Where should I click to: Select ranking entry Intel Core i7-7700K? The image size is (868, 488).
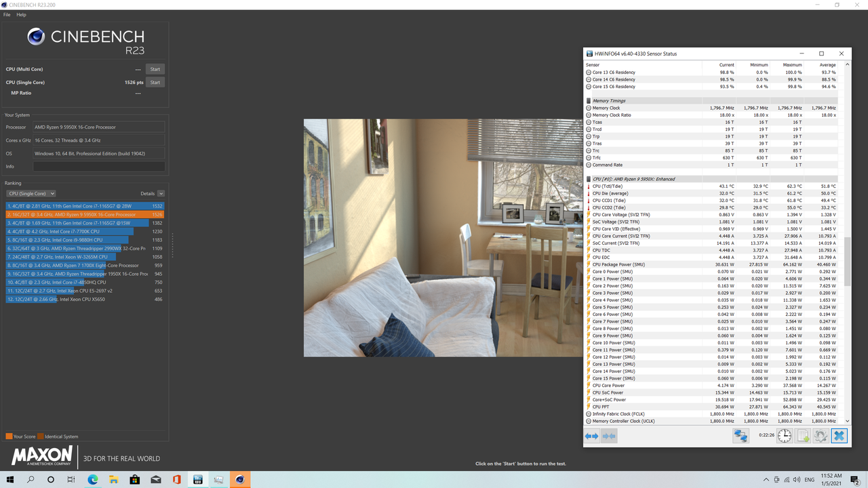[x=85, y=232]
